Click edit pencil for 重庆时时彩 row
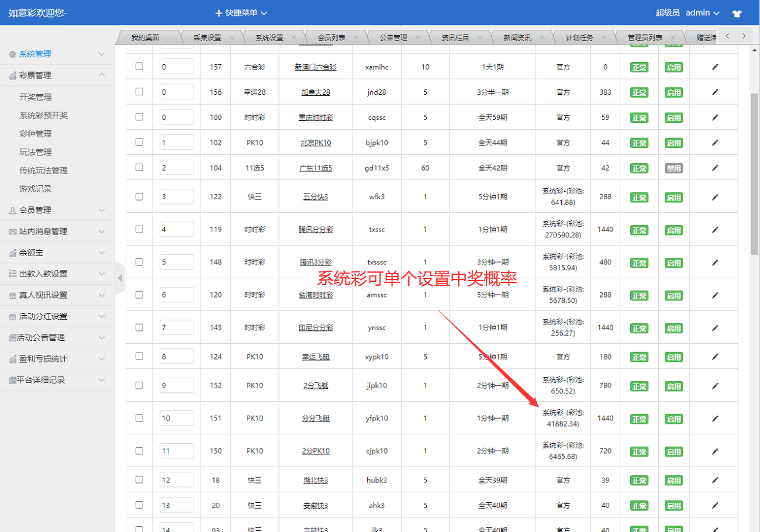The width and height of the screenshot is (760, 532). 714,118
